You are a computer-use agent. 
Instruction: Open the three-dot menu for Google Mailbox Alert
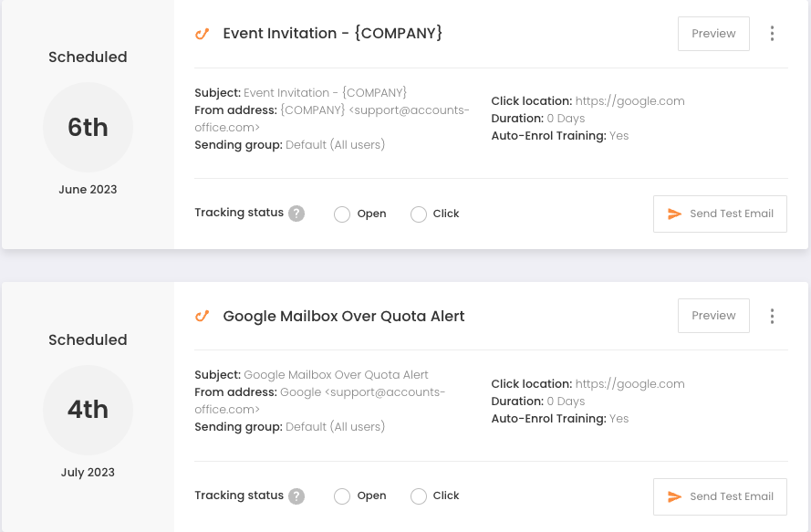tap(772, 316)
